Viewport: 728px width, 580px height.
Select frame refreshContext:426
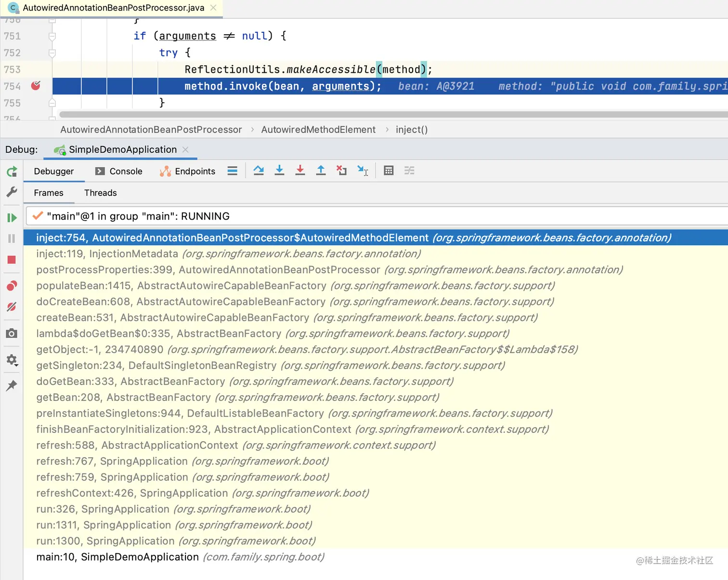click(x=376, y=493)
